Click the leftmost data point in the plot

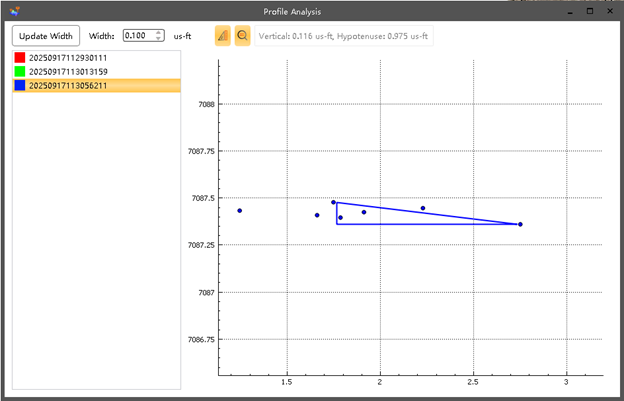(240, 211)
